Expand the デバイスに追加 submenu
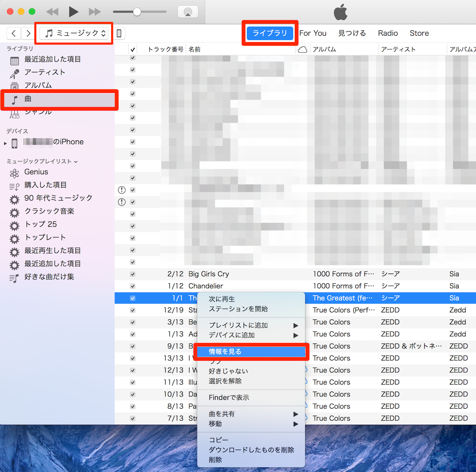The height and width of the screenshot is (472, 476). 251,335
